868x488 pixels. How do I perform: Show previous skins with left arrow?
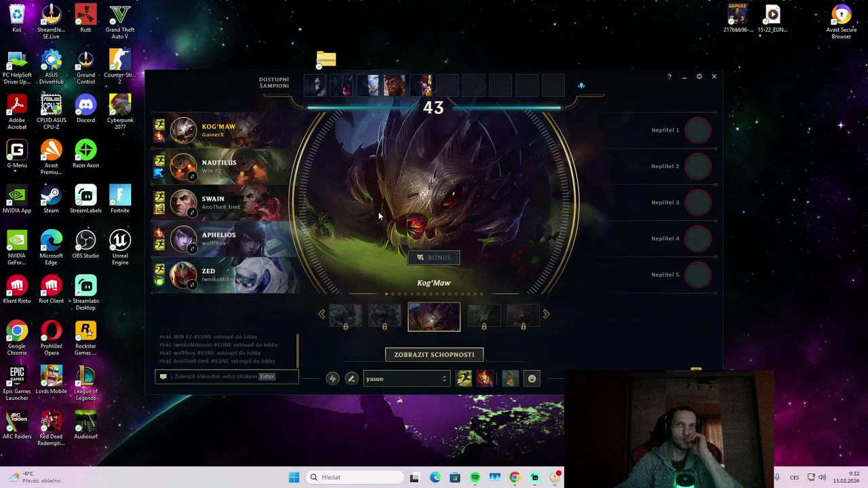[321, 314]
